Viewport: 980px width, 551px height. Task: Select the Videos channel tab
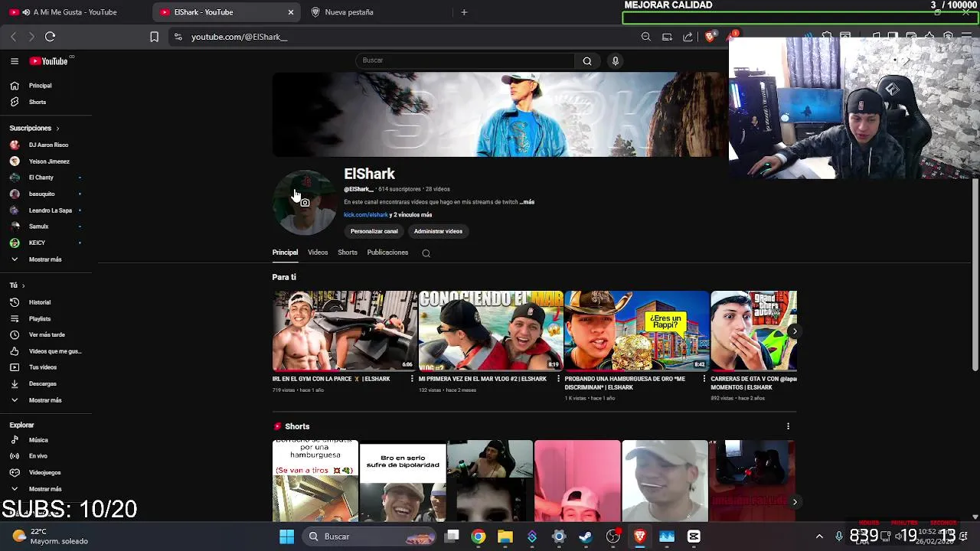(x=318, y=253)
